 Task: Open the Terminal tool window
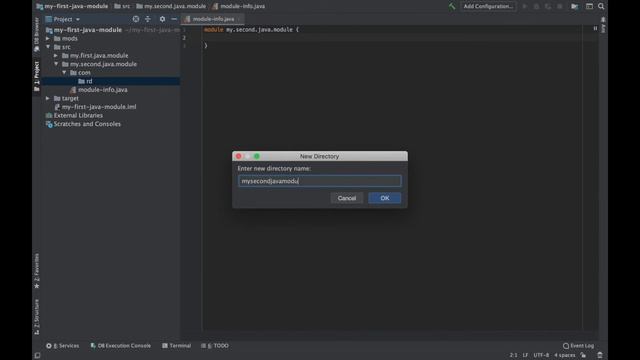click(x=176, y=346)
